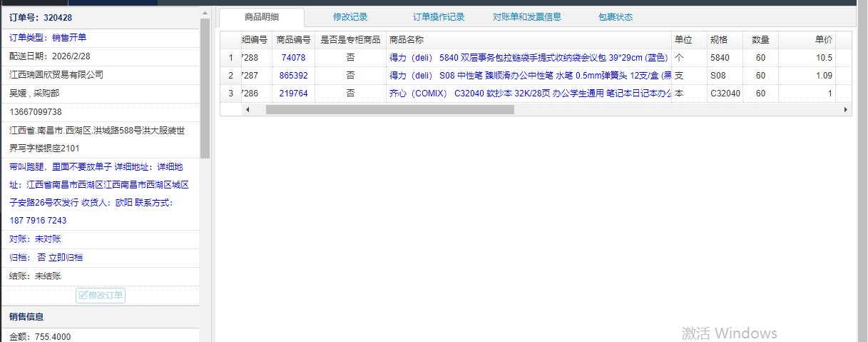Open the 齐心 C32040 软抄本 product name
868x342 pixels.
pos(528,94)
